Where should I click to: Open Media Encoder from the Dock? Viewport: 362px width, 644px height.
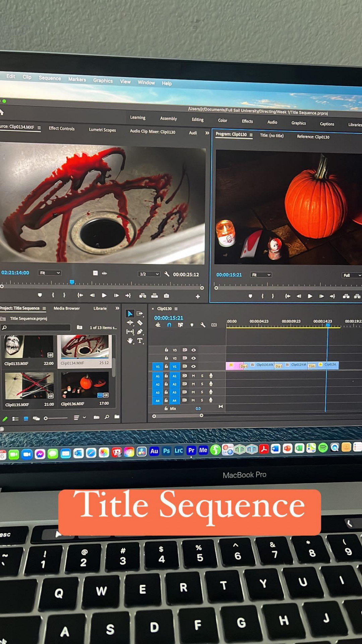pyautogui.click(x=203, y=450)
